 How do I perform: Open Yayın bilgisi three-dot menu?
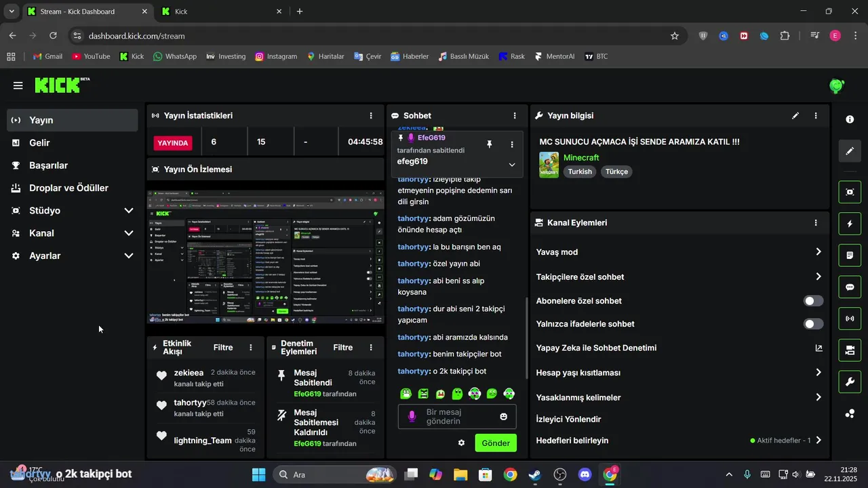pyautogui.click(x=816, y=116)
